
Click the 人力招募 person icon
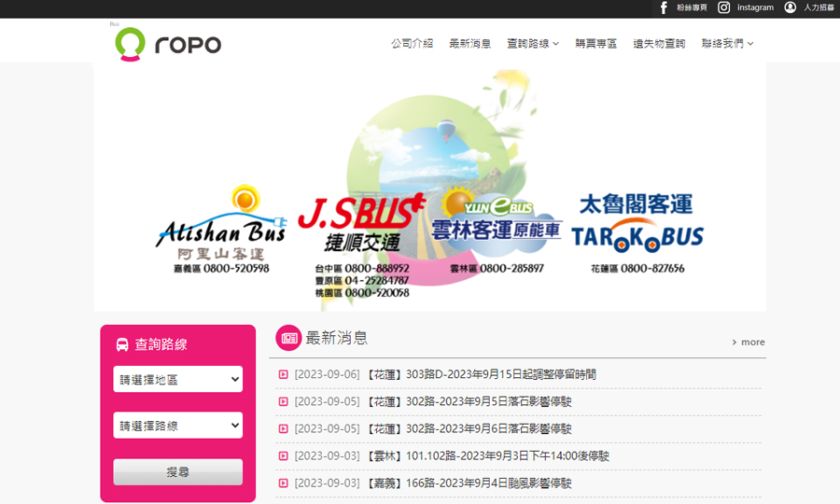point(791,7)
